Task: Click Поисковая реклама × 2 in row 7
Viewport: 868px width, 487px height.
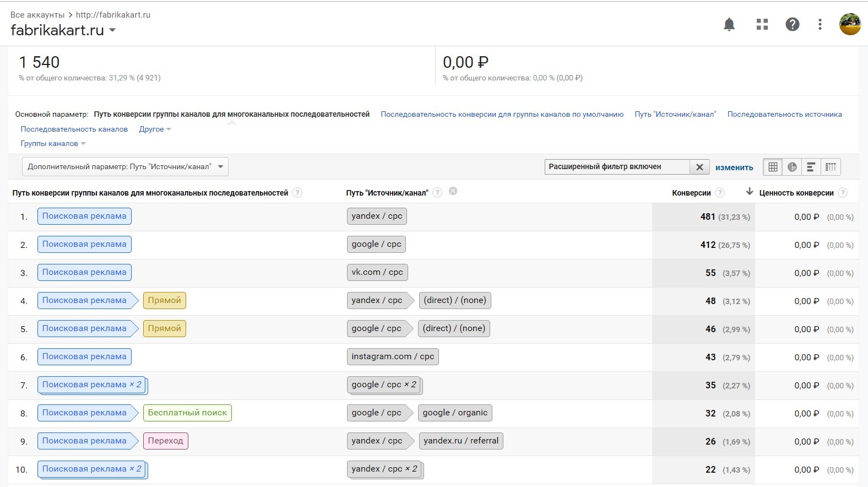Action: pyautogui.click(x=92, y=385)
